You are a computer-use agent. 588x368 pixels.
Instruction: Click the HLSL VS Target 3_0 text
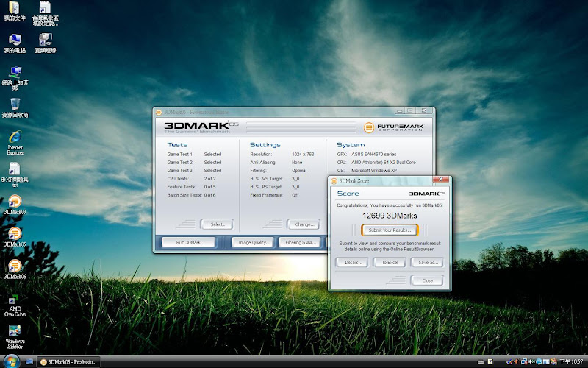275,179
